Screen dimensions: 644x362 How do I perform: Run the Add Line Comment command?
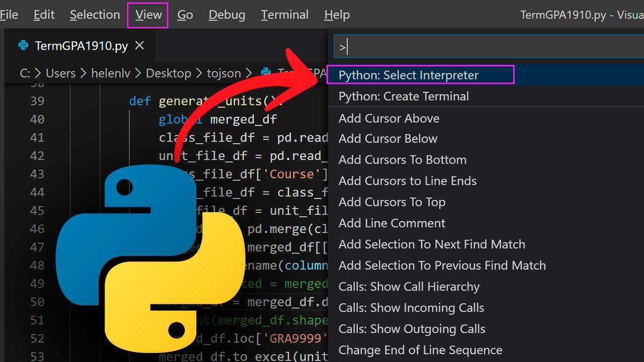click(x=486, y=223)
